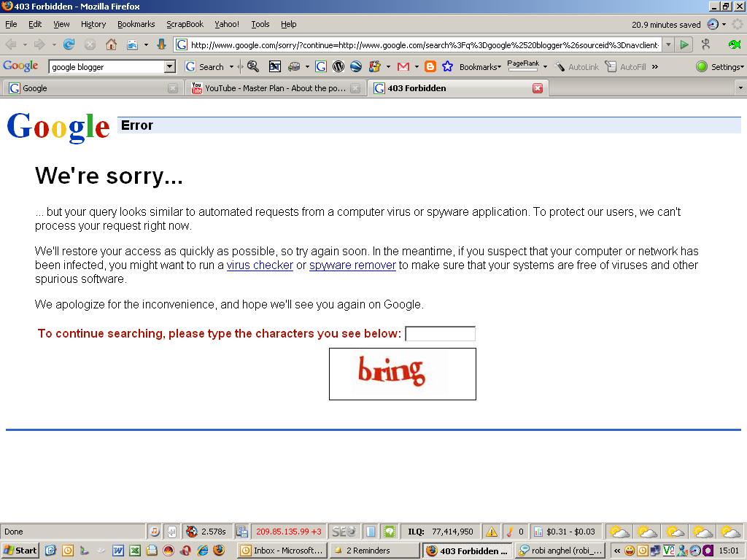747x560 pixels.
Task: Click the Google logo on error page
Action: [58, 127]
